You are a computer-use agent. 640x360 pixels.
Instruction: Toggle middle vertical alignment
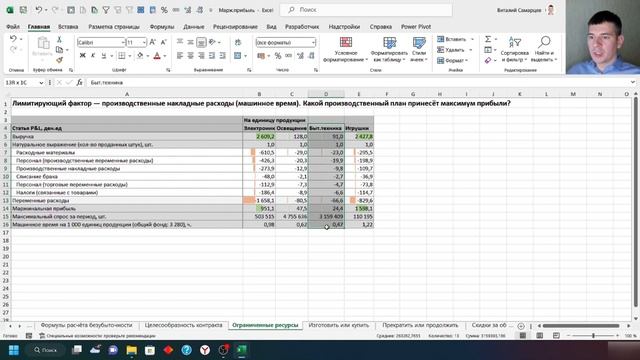tap(191, 42)
